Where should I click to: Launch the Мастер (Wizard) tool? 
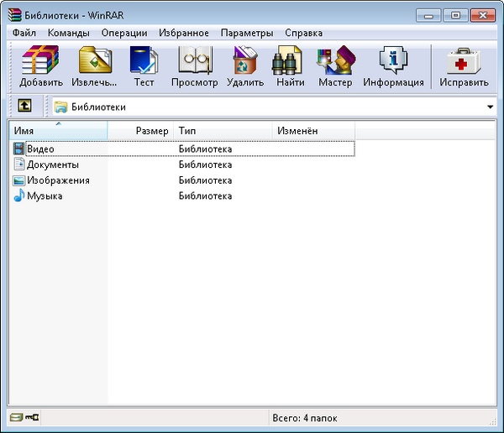tap(335, 60)
